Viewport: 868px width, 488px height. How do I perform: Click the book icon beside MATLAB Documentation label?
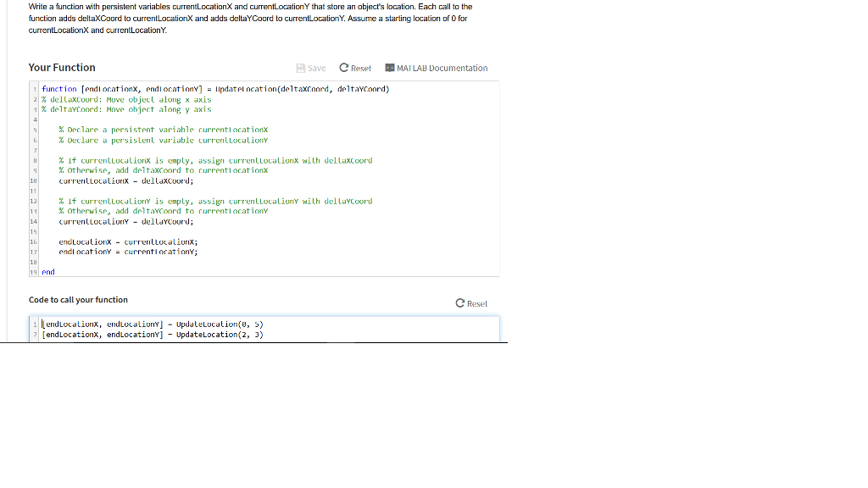tap(388, 68)
